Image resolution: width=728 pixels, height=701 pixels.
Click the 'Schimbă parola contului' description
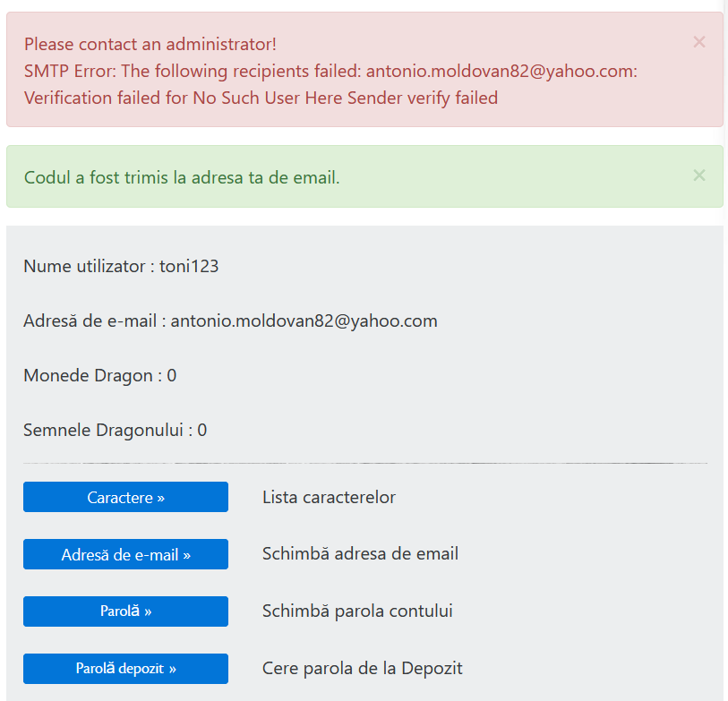coord(357,611)
